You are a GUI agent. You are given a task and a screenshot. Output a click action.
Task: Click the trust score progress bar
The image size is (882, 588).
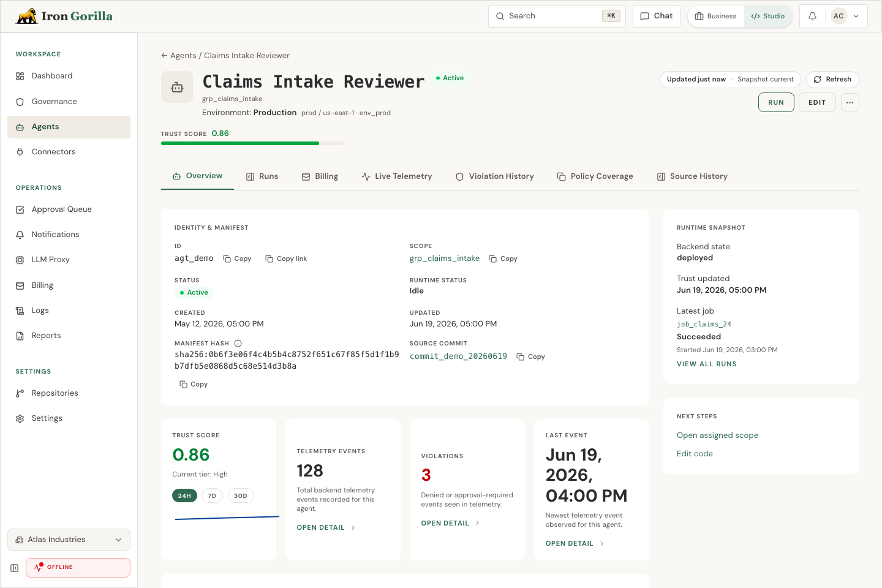coord(253,143)
